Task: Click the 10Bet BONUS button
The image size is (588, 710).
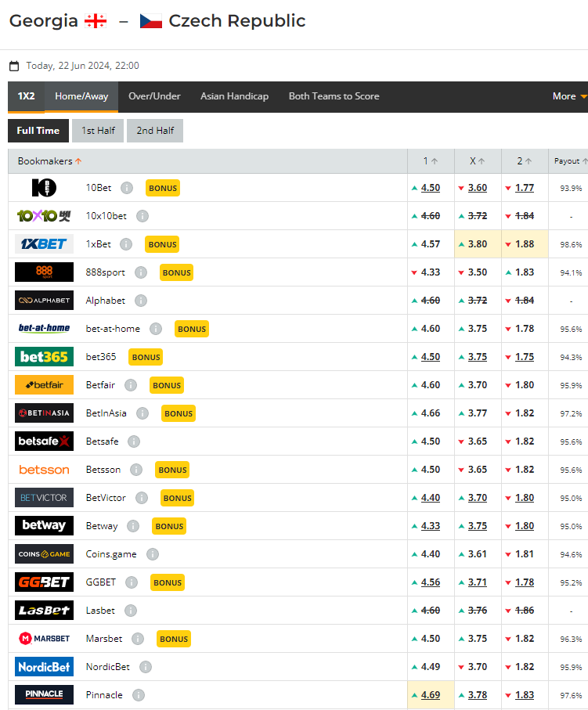Action: click(x=163, y=188)
